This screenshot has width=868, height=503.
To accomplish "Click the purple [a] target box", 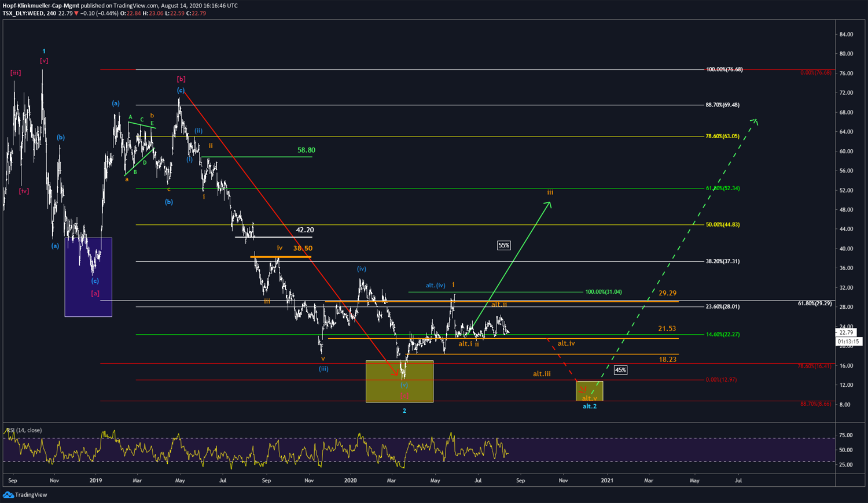I will [88, 277].
